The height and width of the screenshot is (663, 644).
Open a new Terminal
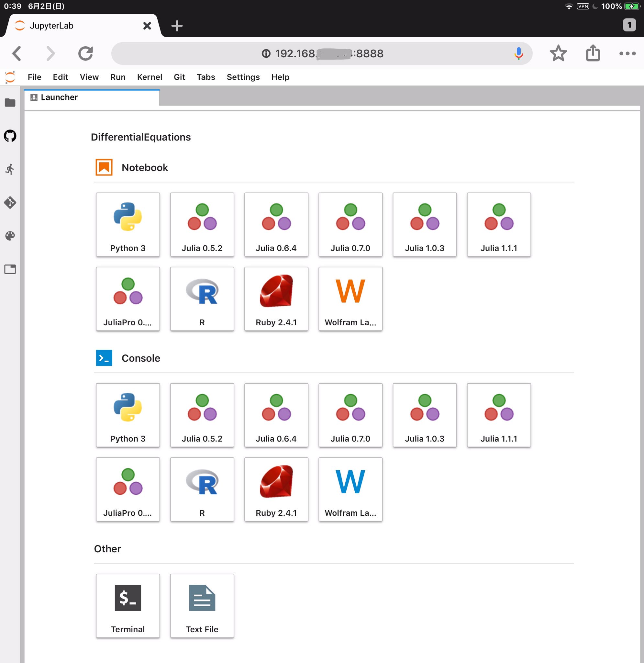coord(128,606)
